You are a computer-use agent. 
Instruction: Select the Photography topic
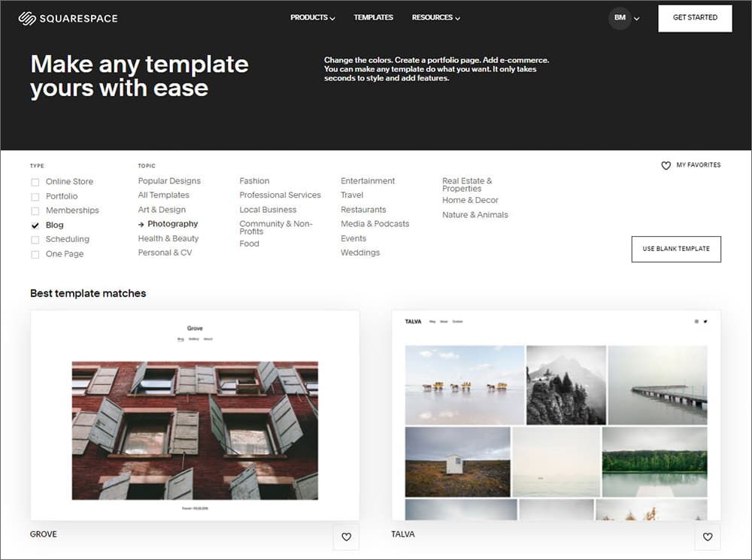coord(173,224)
